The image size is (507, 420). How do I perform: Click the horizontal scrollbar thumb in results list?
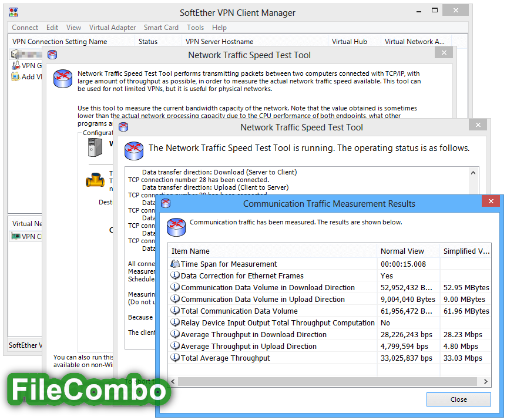pyautogui.click(x=327, y=381)
